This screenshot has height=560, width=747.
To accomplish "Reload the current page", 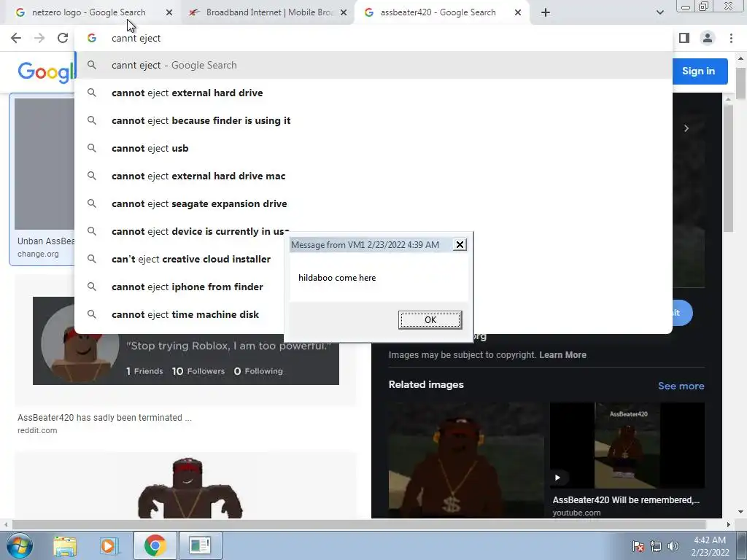I will pyautogui.click(x=63, y=38).
